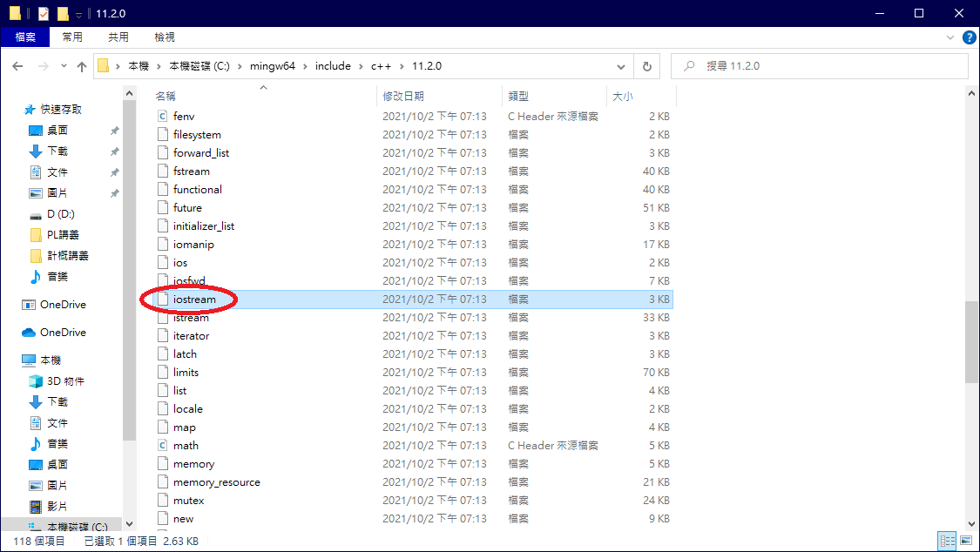Viewport: 980px width, 552px height.
Task: Click the fstream file icon
Action: click(163, 172)
